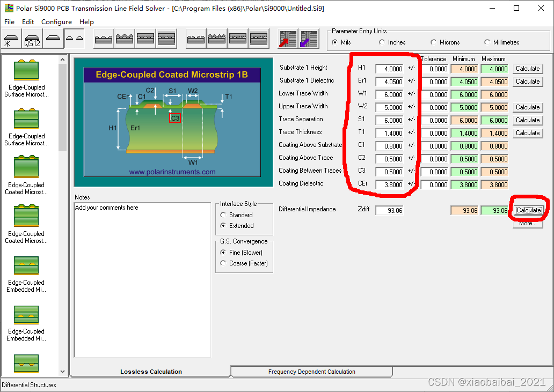
Task: Select the single-ended trace structures icon
Action: click(53, 39)
